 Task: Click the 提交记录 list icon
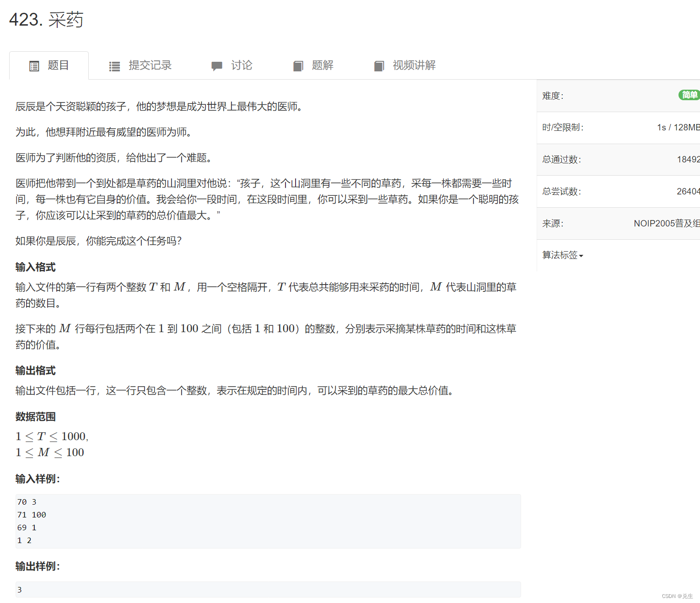(114, 66)
